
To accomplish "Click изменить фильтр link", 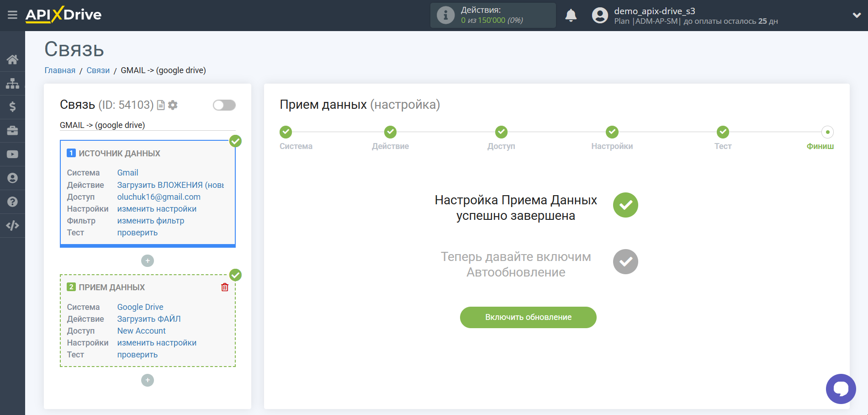I will pos(151,221).
